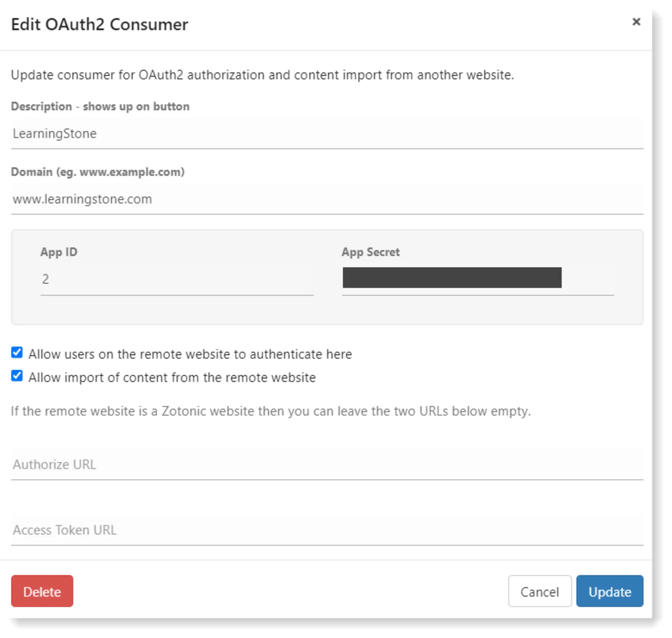Viewport: 672px width, 638px height.
Task: Click the 'Description - shows up on button' label
Action: [x=100, y=106]
